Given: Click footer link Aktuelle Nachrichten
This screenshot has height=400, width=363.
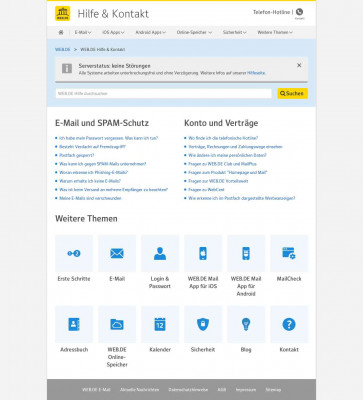Looking at the screenshot, I should coord(139,389).
